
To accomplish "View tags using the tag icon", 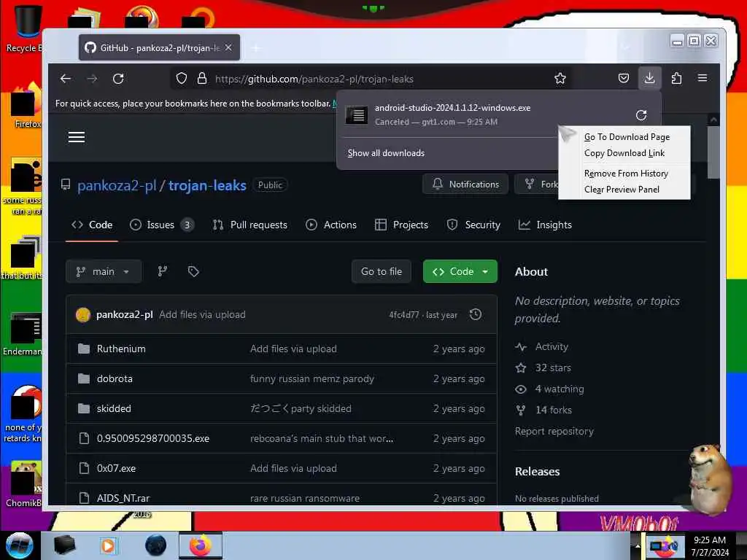I will (x=193, y=271).
